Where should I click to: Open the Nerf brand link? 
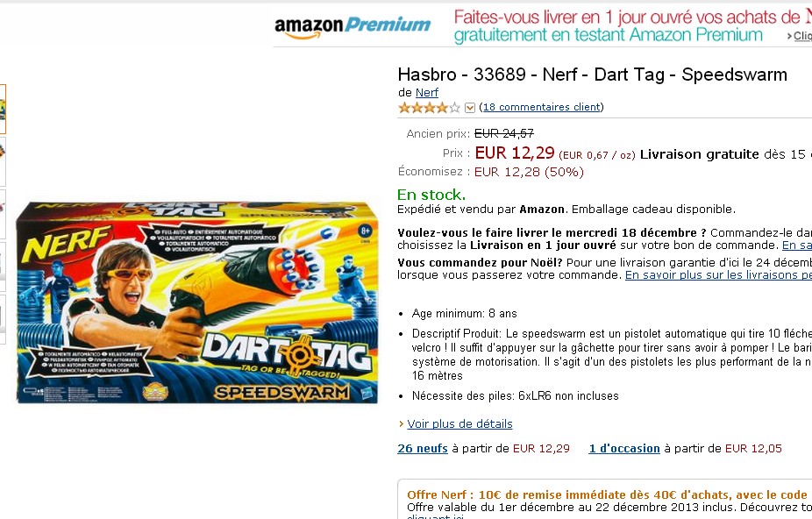pyautogui.click(x=427, y=93)
